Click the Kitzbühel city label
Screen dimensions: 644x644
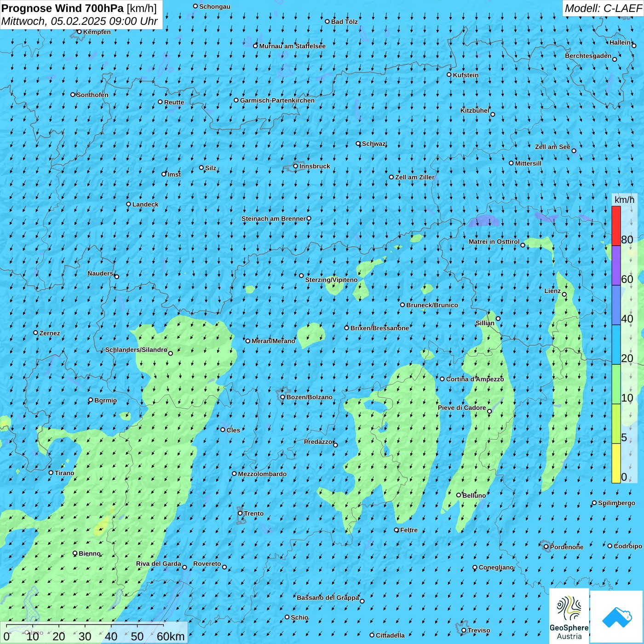pos(475,110)
